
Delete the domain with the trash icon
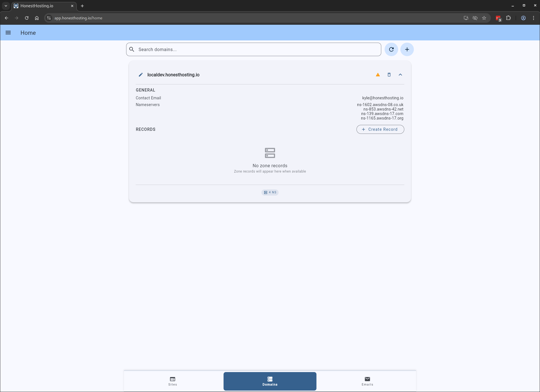389,75
